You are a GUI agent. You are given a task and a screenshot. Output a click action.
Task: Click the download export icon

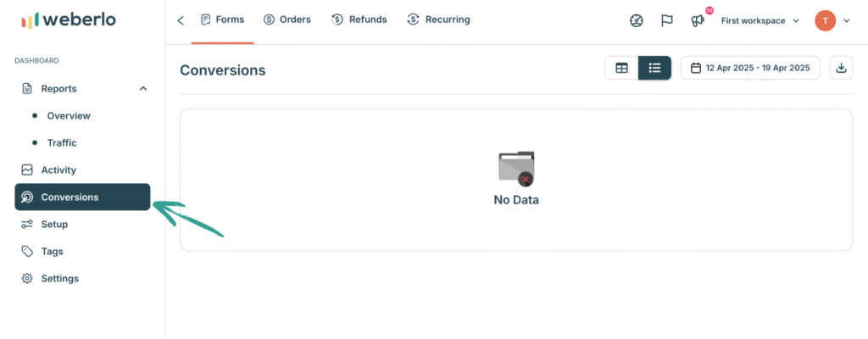point(841,68)
